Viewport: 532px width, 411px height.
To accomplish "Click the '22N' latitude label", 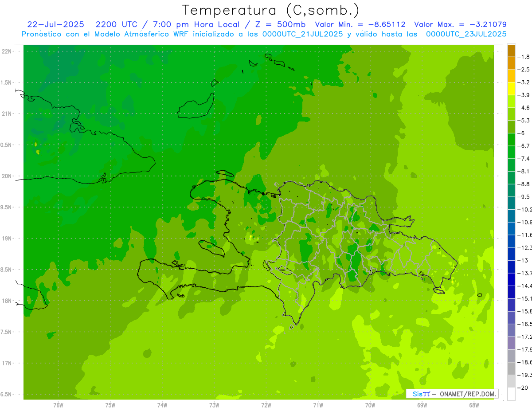I will coord(7,51).
